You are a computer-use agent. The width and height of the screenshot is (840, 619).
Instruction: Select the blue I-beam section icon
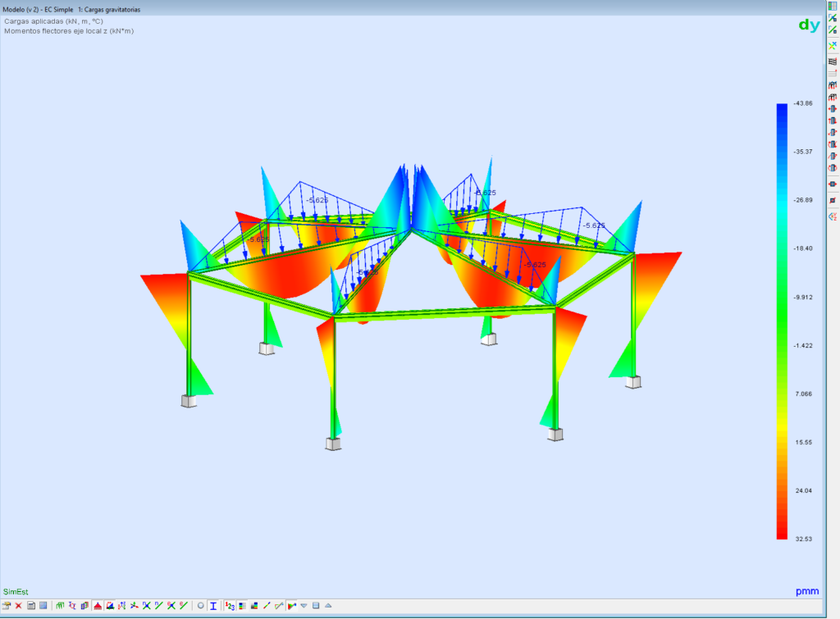click(213, 606)
